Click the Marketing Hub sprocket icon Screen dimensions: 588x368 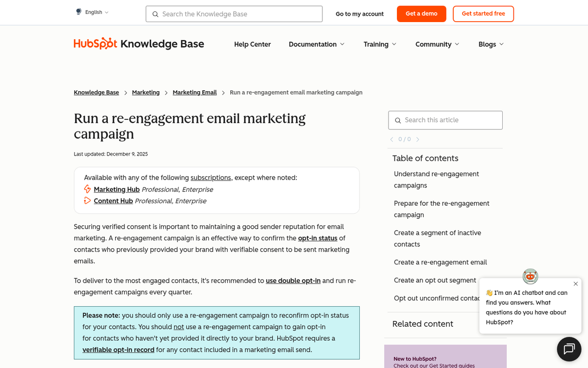coord(87,189)
